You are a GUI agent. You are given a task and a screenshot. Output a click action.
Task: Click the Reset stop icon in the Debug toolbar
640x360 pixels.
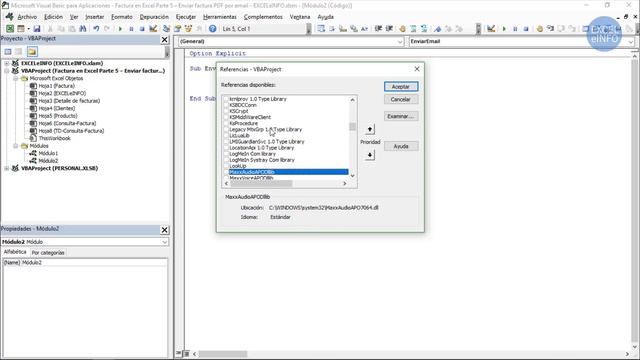click(526, 29)
